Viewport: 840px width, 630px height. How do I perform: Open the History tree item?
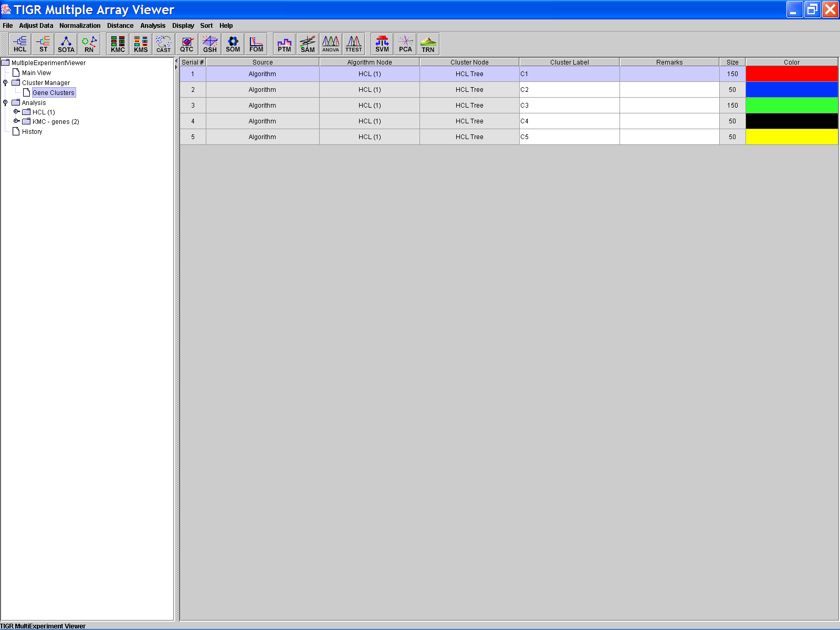pyautogui.click(x=32, y=132)
